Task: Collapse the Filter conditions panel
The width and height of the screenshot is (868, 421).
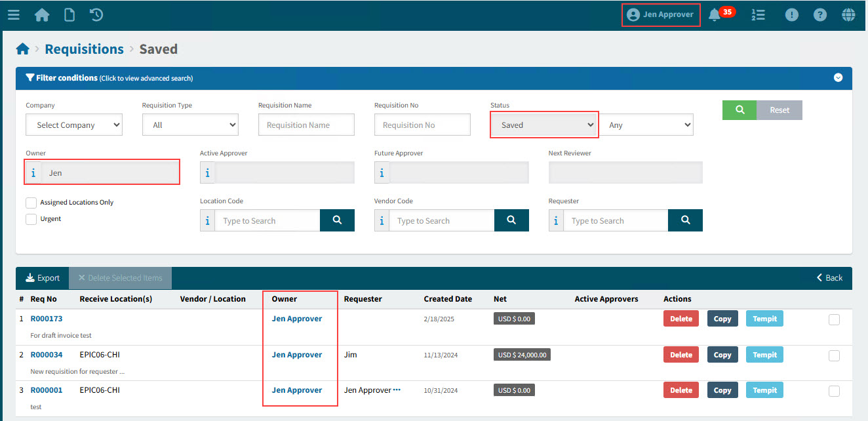Action: coord(838,77)
